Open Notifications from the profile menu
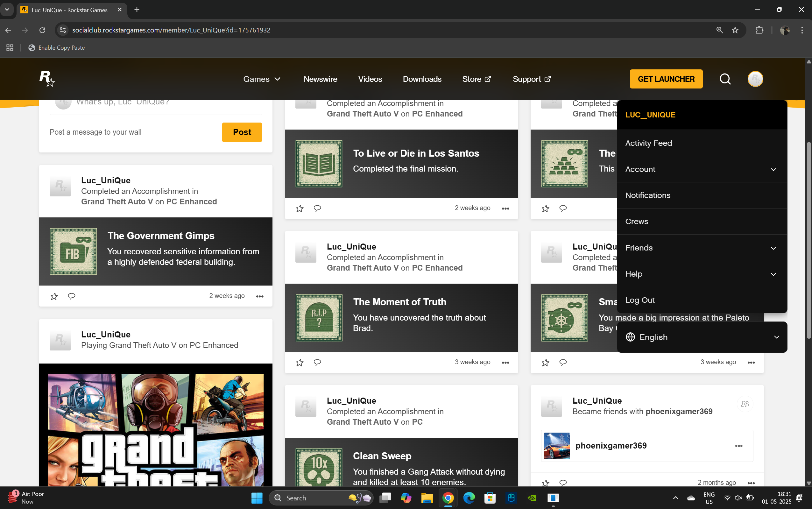This screenshot has height=509, width=812. click(x=702, y=195)
